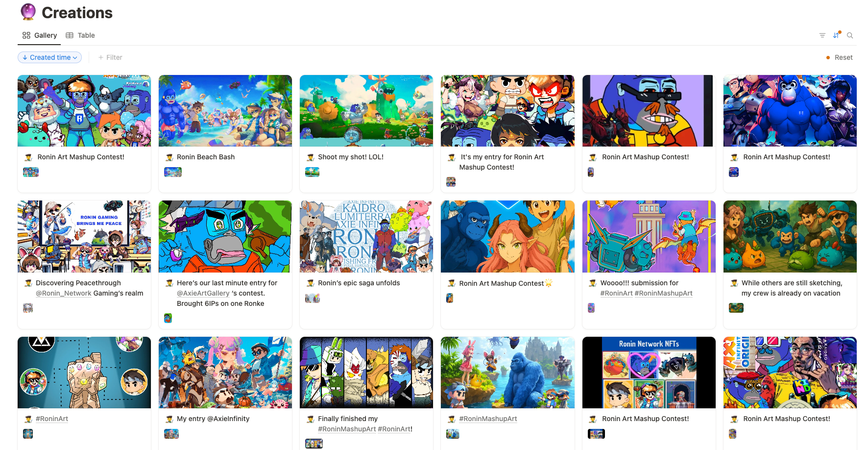868x450 pixels.
Task: Open the Created time sort dropdown
Action: tap(49, 57)
